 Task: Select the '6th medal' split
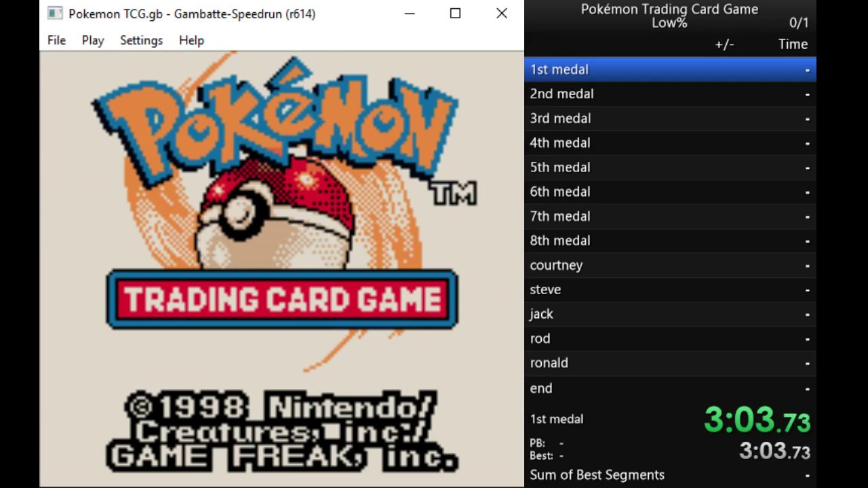coord(670,191)
